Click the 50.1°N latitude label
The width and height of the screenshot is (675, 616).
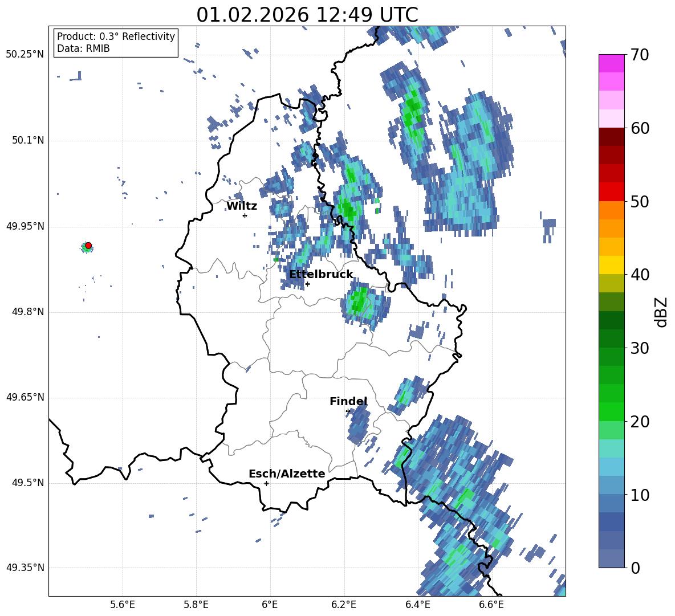[x=29, y=140]
